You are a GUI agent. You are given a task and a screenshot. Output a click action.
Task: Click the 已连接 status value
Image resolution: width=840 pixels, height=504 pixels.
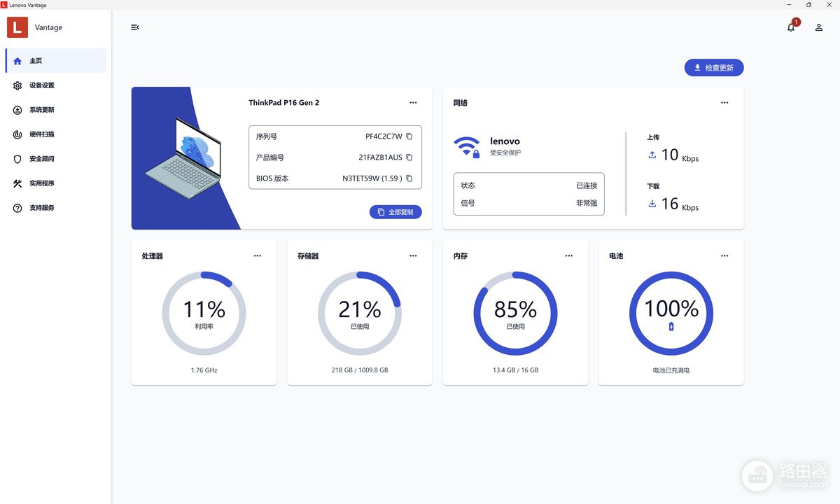[587, 185]
